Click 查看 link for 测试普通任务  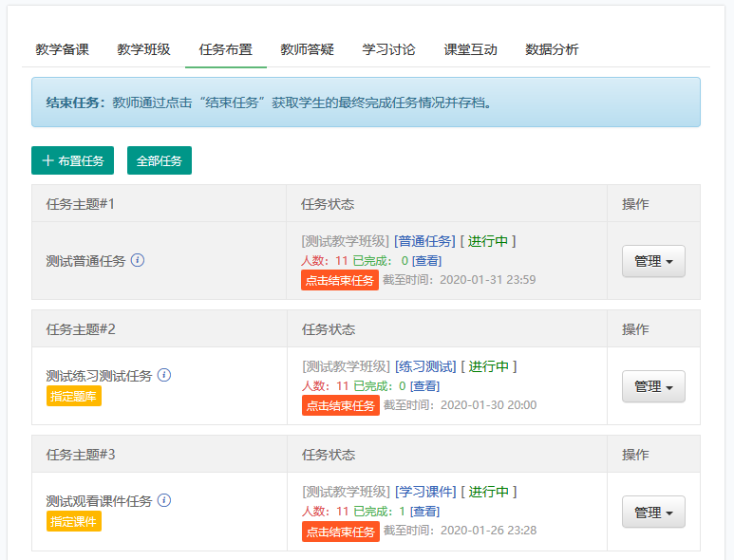coord(426,260)
